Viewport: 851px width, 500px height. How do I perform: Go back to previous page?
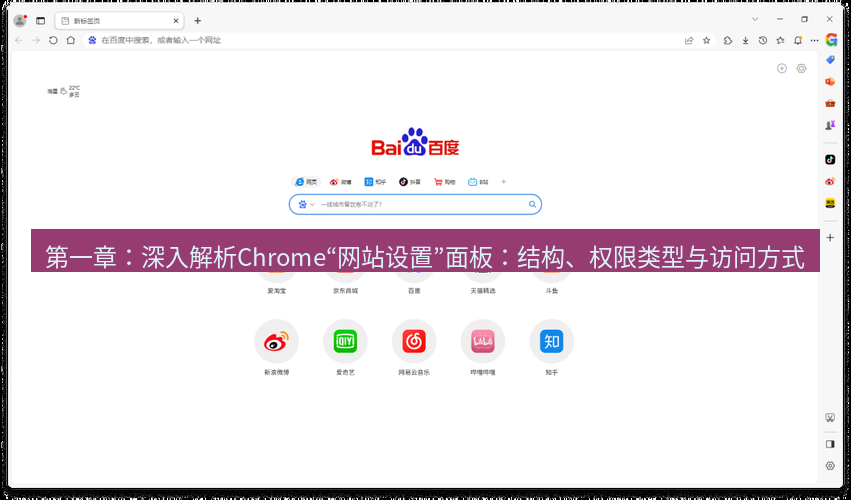click(18, 40)
